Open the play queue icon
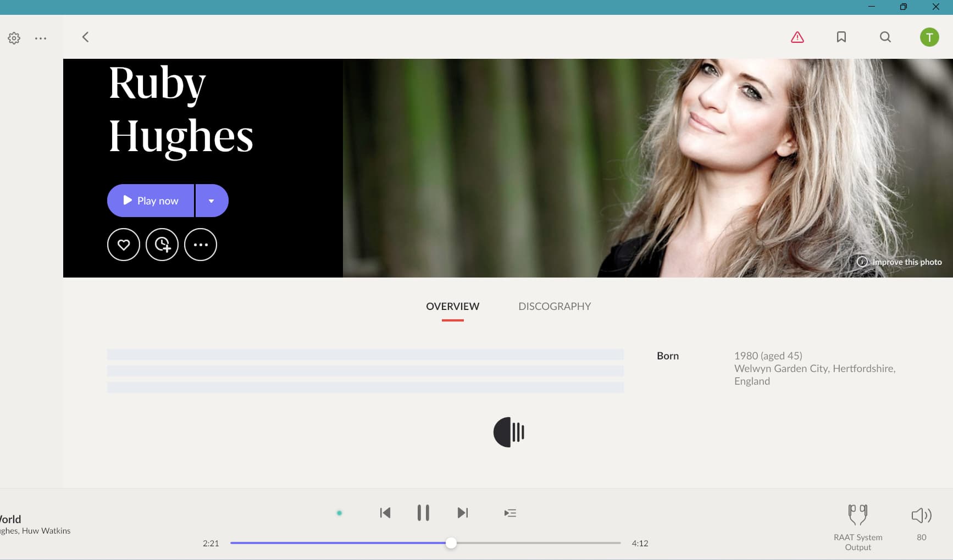Image resolution: width=953 pixels, height=560 pixels. point(510,513)
